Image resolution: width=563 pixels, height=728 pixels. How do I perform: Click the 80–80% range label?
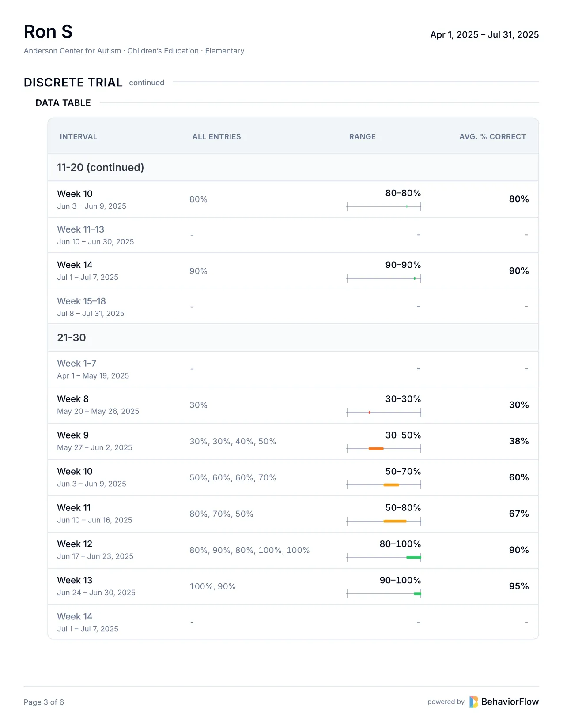(x=403, y=193)
